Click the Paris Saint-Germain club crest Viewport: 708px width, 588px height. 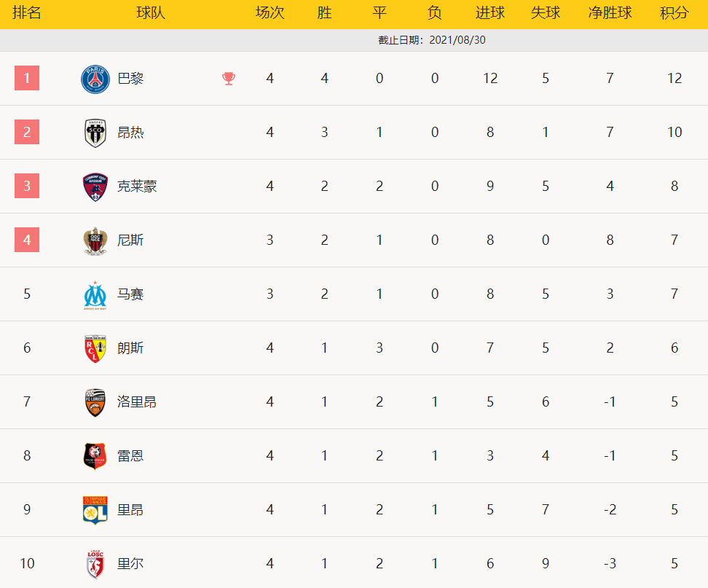tap(95, 79)
